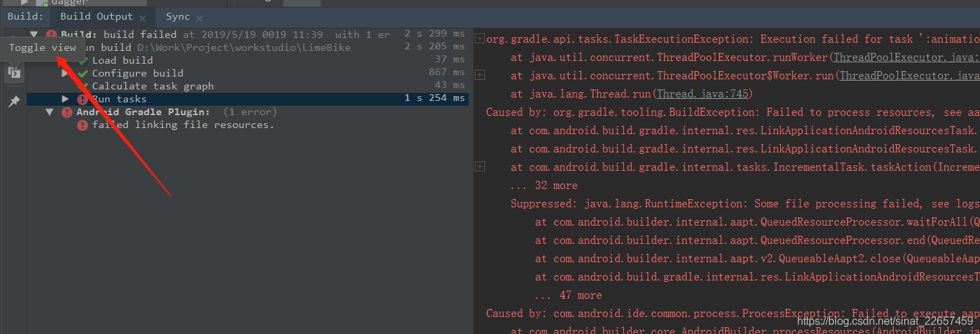Open the Thread.java:745 source link
Image resolution: width=980 pixels, height=334 pixels.
pos(702,93)
